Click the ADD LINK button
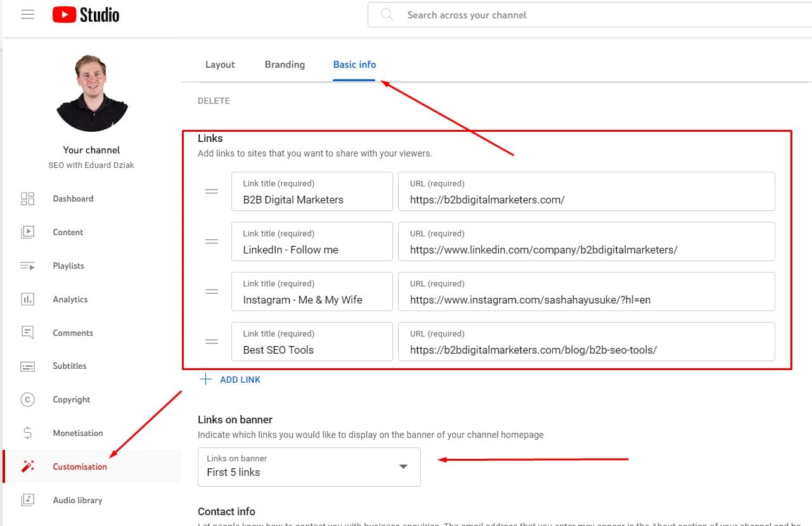This screenshot has height=526, width=812. click(240, 380)
